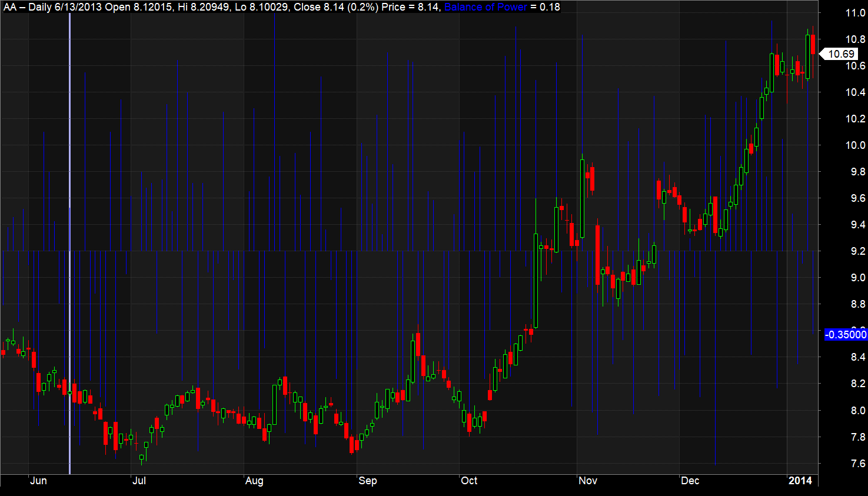Select the 10.69 last price marker

839,54
